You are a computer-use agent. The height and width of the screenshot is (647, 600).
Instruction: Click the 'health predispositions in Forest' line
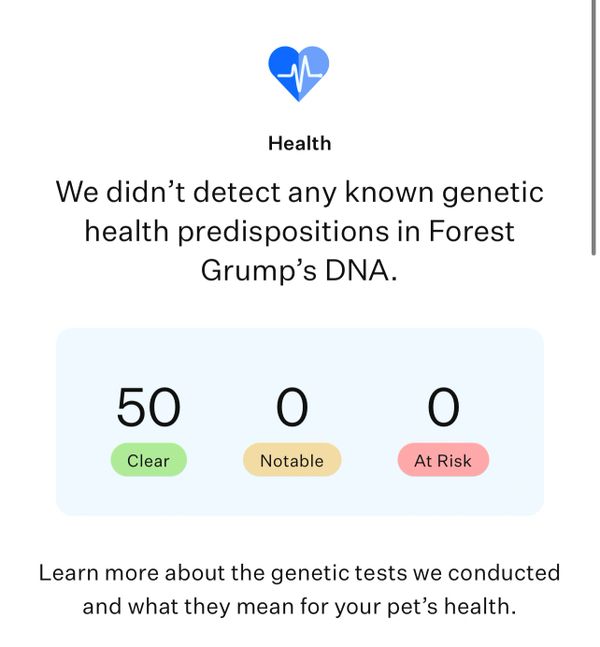pos(300,231)
